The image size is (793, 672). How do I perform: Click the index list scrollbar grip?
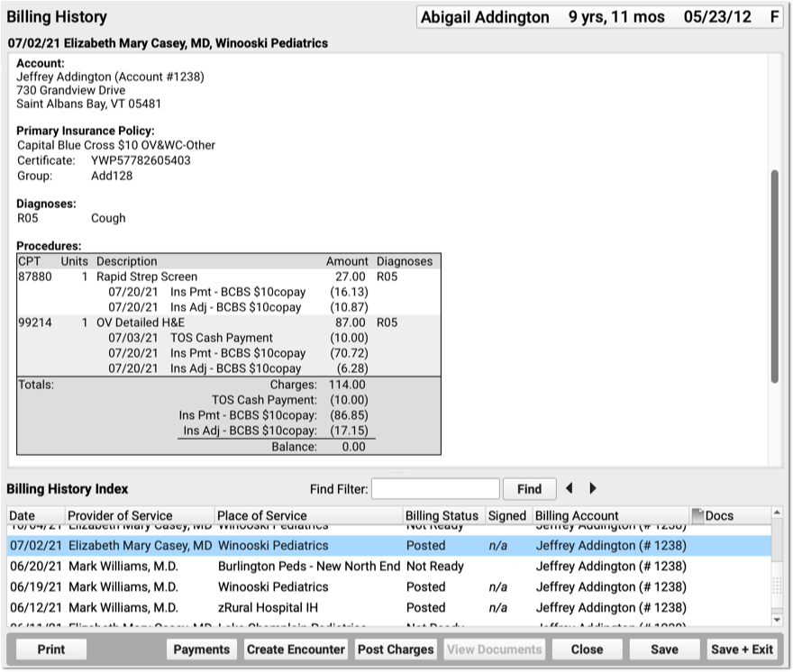click(x=777, y=586)
